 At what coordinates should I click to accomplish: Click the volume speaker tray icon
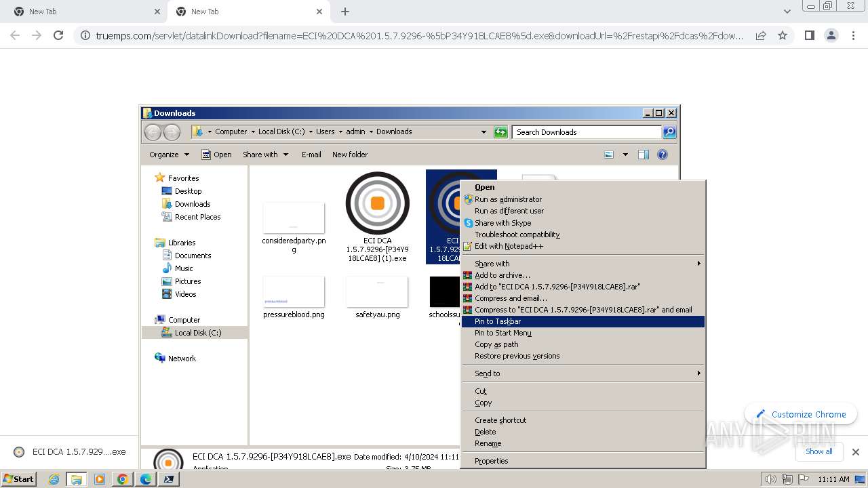point(771,479)
